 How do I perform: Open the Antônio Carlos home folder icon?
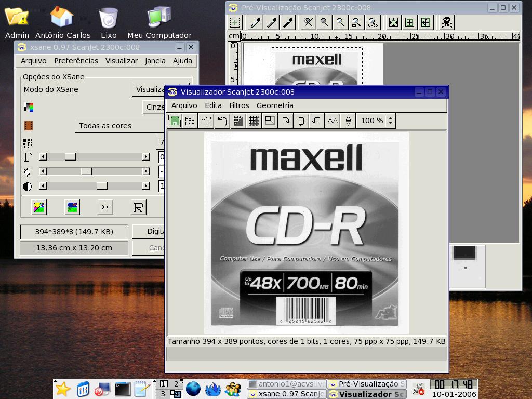click(63, 22)
